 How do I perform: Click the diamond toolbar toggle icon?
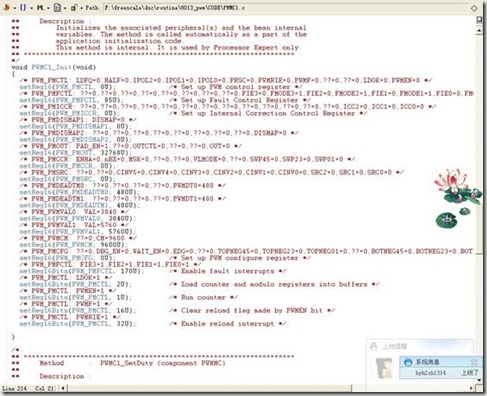tap(474, 8)
